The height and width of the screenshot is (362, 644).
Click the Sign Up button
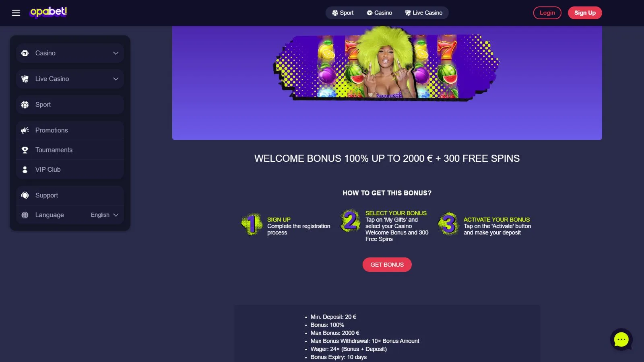[585, 13]
